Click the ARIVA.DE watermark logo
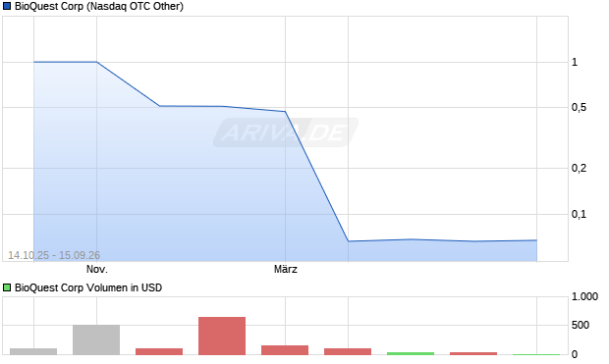Screen dimensions: 609x364 tap(286, 132)
